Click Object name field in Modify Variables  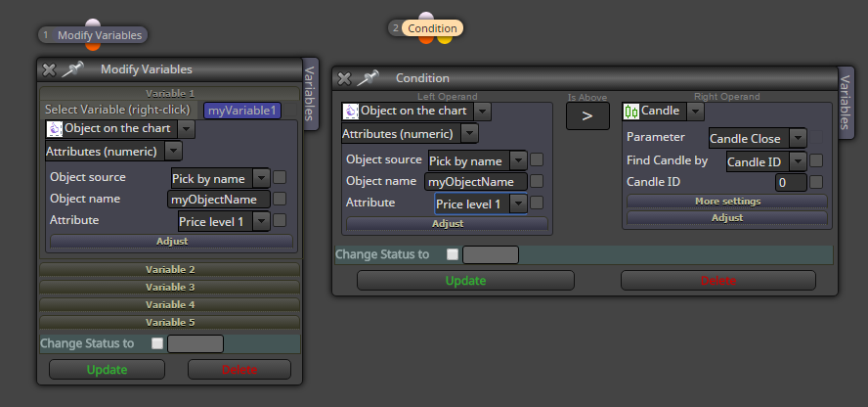click(219, 200)
